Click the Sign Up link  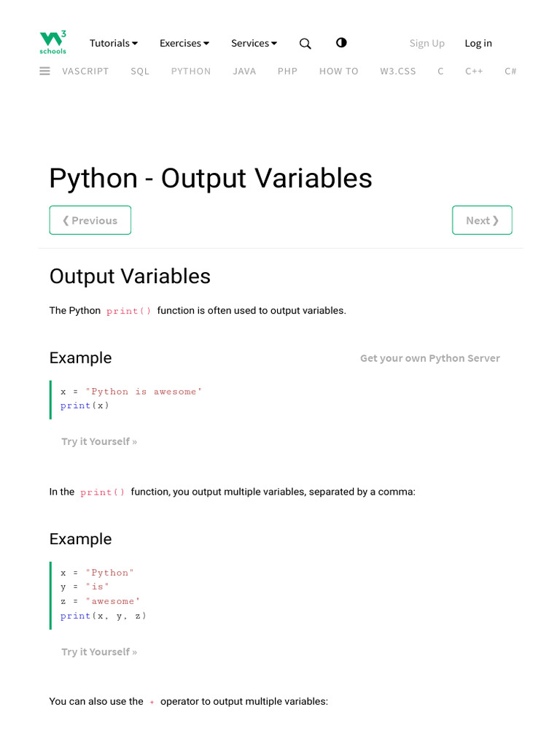pyautogui.click(x=427, y=43)
